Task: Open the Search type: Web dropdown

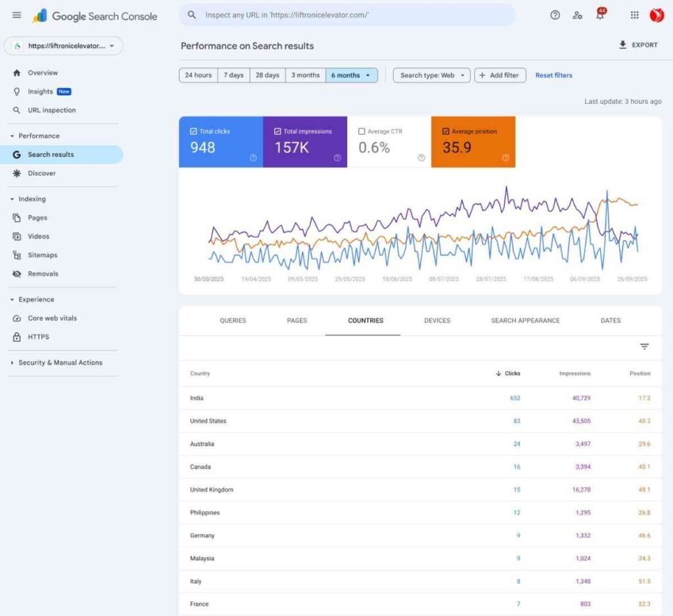Action: coord(432,76)
